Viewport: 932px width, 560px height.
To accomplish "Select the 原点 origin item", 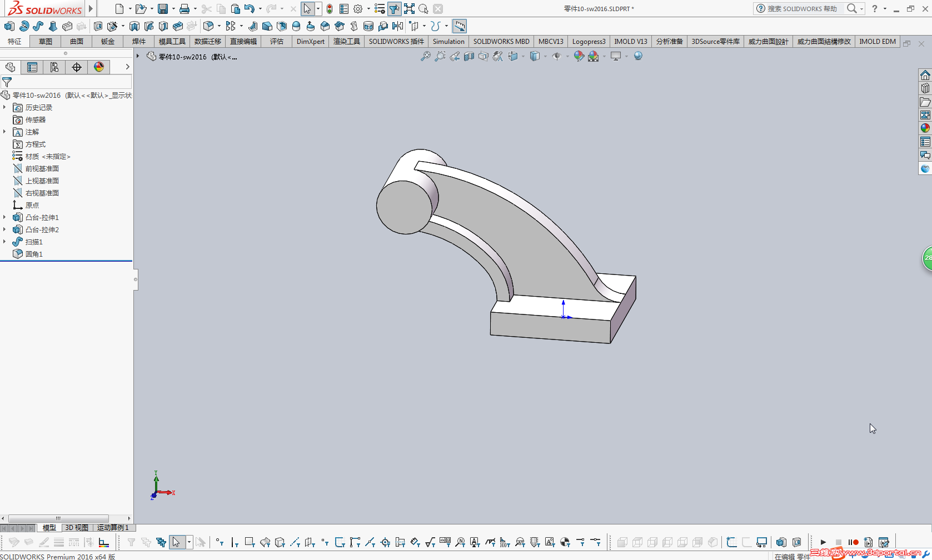I will 32,205.
